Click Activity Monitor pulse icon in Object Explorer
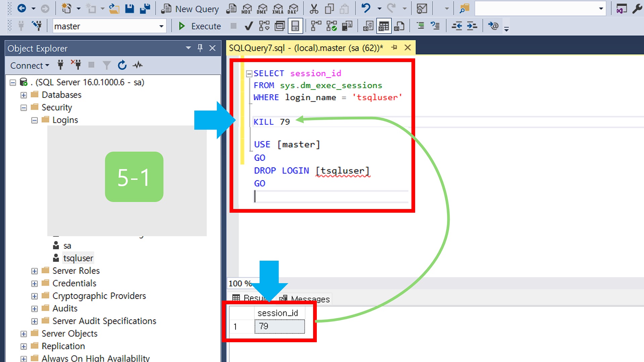644x362 pixels. (138, 65)
